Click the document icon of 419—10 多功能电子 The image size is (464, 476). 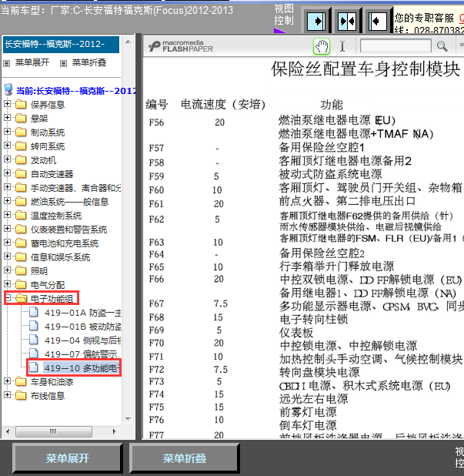pos(34,367)
